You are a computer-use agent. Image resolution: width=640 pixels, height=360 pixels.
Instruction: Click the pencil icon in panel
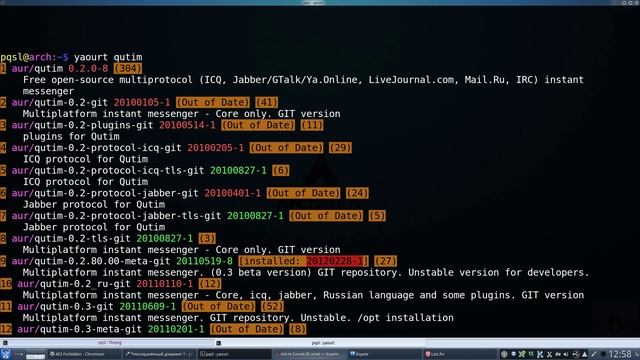coord(594,354)
